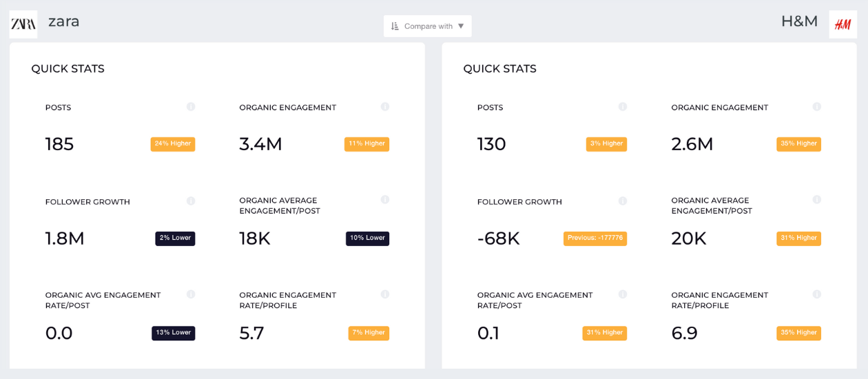Click 31% Higher badge beside 0.1
868x379 pixels.
[605, 333]
